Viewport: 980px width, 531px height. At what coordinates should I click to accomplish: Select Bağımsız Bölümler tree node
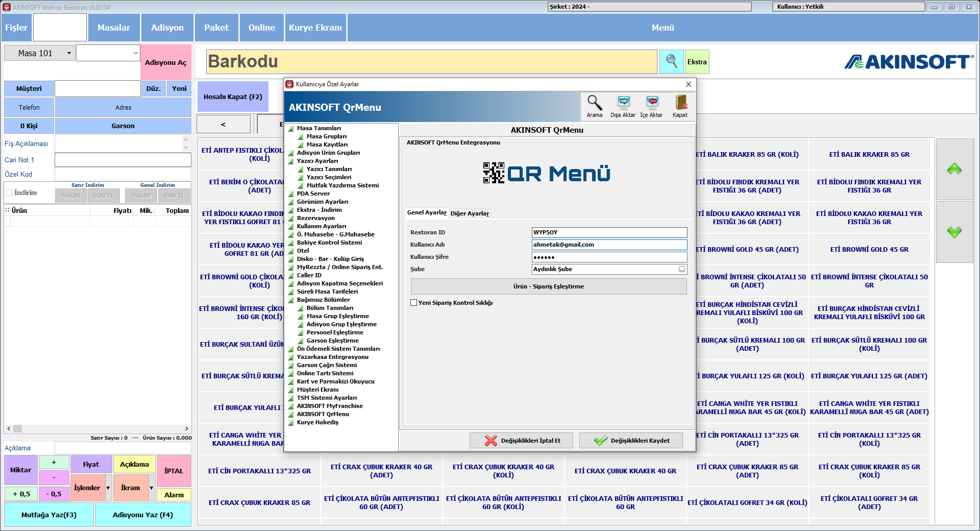pyautogui.click(x=323, y=300)
